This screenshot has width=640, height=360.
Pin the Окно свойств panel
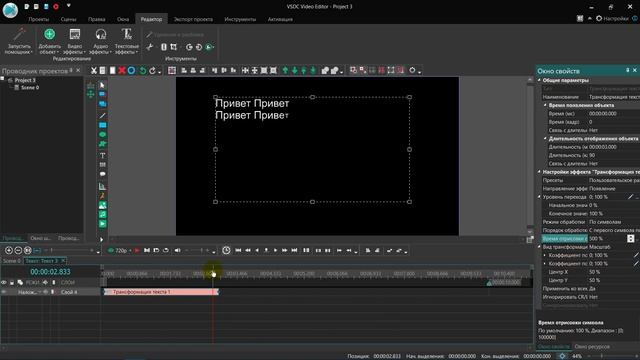click(x=628, y=71)
